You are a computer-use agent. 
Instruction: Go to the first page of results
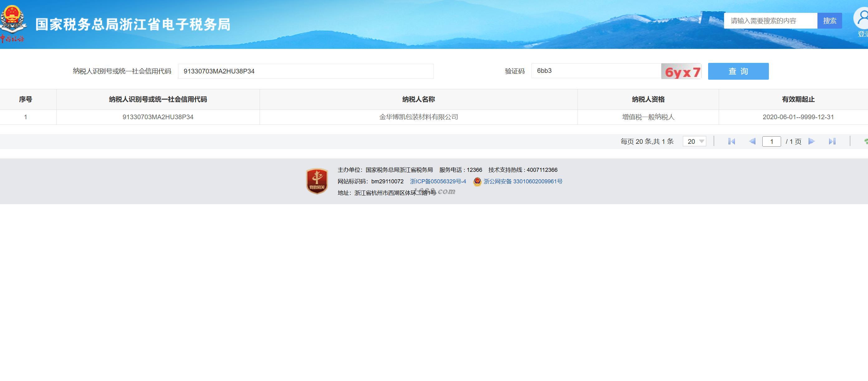click(731, 141)
